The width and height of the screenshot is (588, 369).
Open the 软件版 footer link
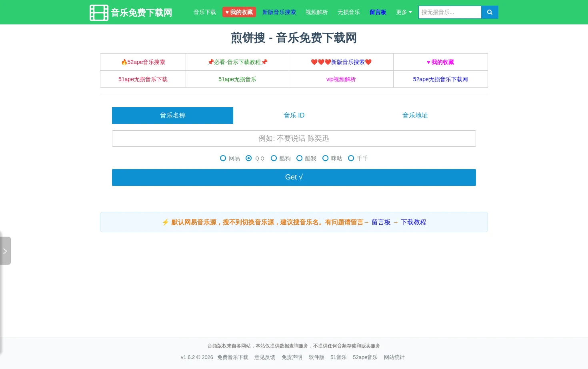click(x=316, y=357)
